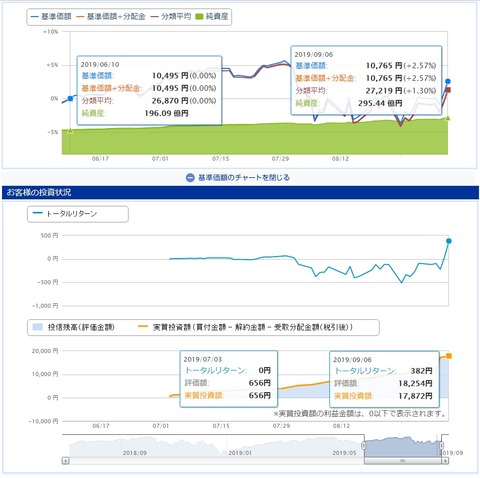Click the navigator scrollbar left arrow
Screen dimensions: 480x478
pyautogui.click(x=66, y=461)
